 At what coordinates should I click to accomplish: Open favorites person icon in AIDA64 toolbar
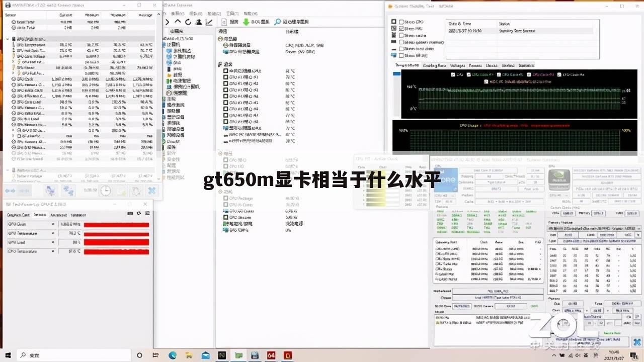[198, 22]
